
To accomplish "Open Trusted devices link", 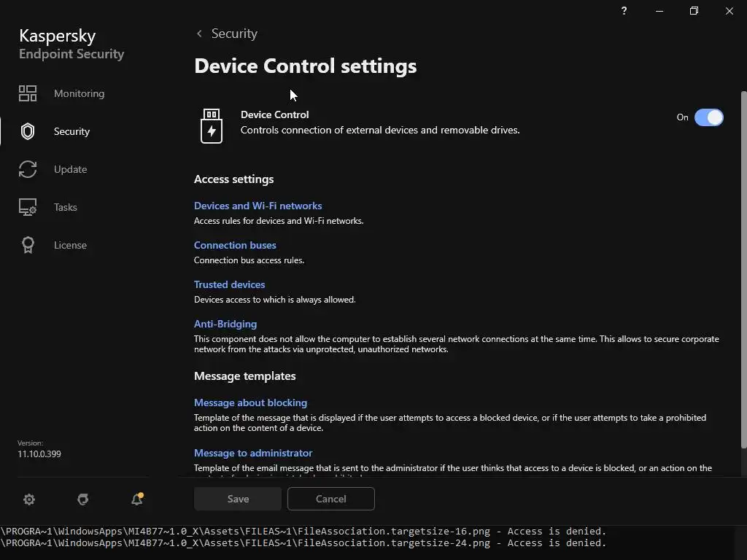I will (x=229, y=284).
